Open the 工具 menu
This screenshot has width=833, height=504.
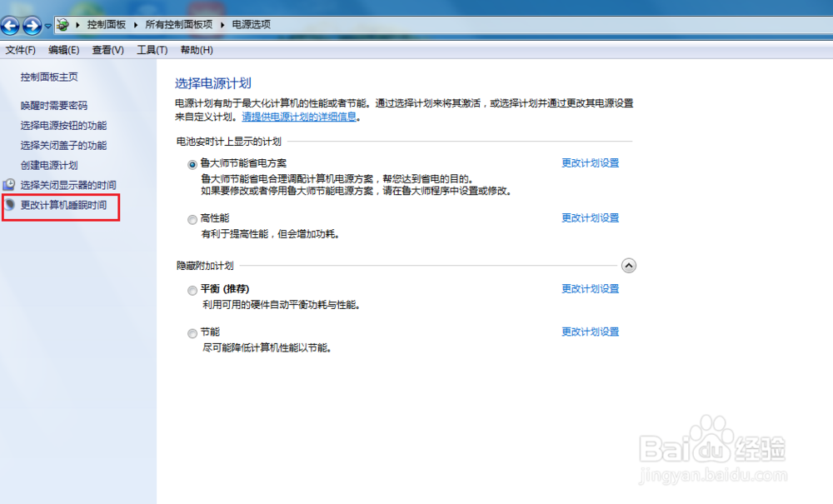(x=151, y=49)
